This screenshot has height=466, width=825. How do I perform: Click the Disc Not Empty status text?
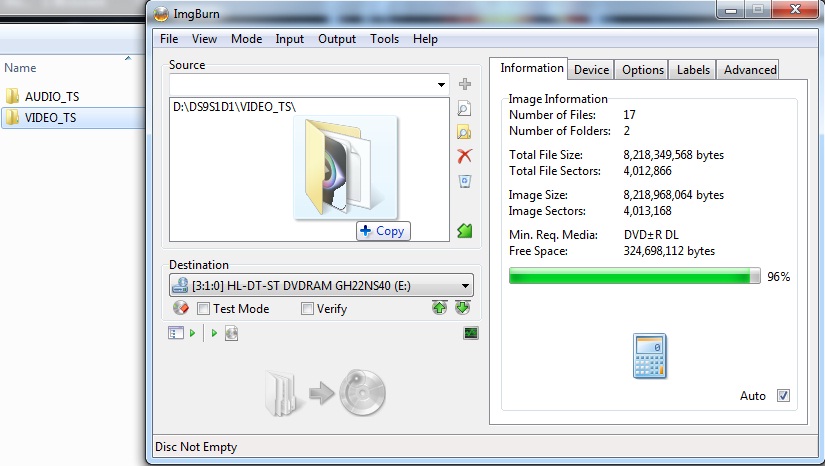pos(196,447)
